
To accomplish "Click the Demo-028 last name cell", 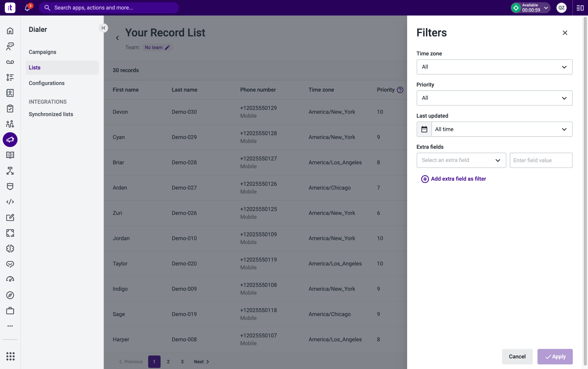I will click(184, 163).
